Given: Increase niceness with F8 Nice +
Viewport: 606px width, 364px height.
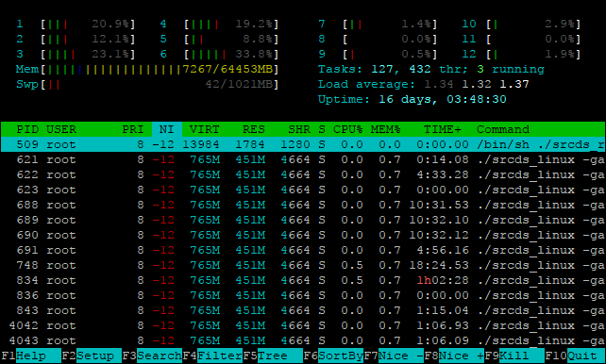Looking at the screenshot, I should point(454,356).
